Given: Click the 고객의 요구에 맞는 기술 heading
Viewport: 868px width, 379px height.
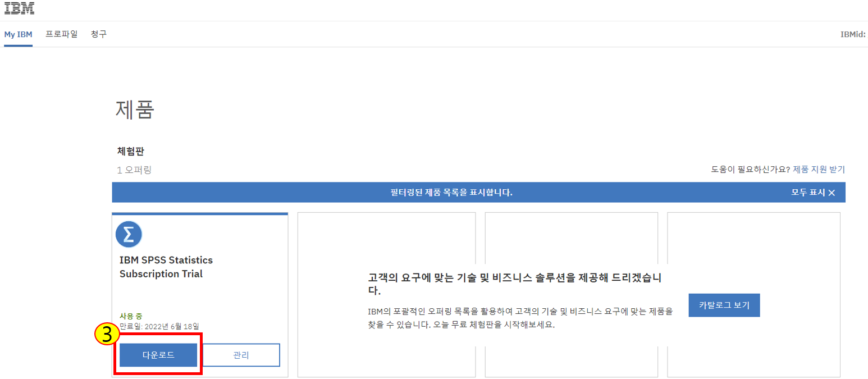Looking at the screenshot, I should pyautogui.click(x=515, y=284).
